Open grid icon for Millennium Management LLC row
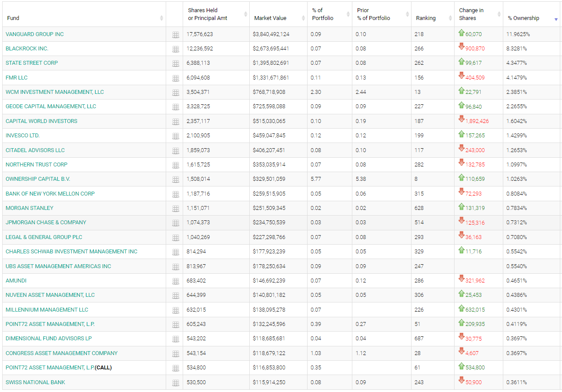Viewport: 562px width, 392px height. pyautogui.click(x=176, y=310)
